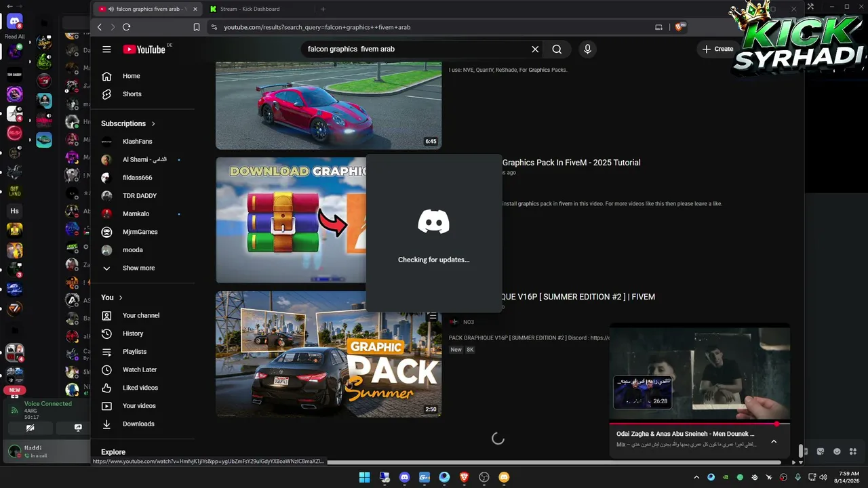This screenshot has height=488, width=868.
Task: Expand the You section chevron
Action: (121, 298)
